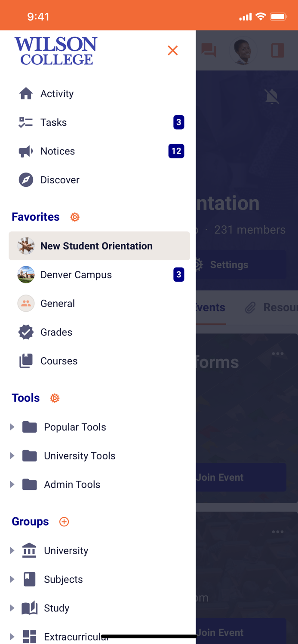Go to the Activity home item

click(57, 94)
